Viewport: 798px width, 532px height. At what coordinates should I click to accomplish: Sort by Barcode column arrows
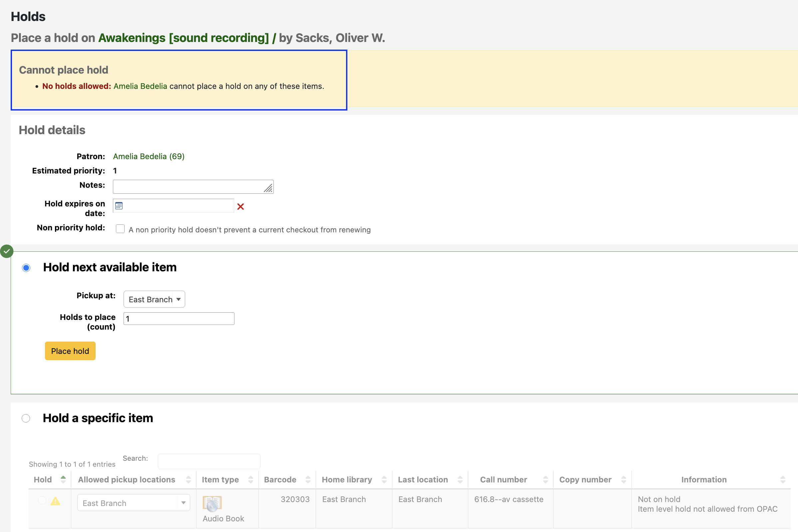pyautogui.click(x=308, y=479)
